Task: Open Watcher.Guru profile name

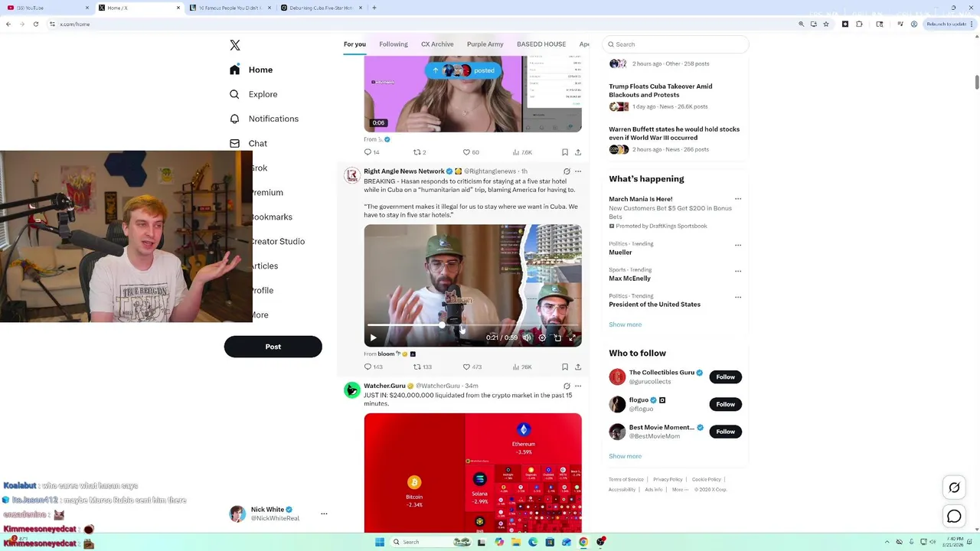Action: point(384,386)
